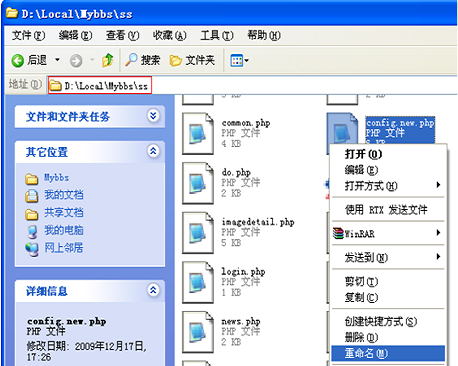
Task: Open the 共享文档 link
Action: pyautogui.click(x=64, y=213)
